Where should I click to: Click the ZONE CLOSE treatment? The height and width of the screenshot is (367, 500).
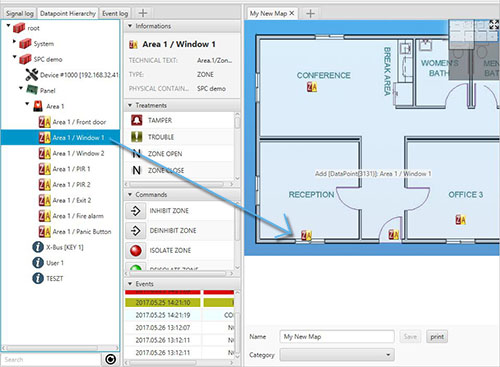[x=166, y=170]
